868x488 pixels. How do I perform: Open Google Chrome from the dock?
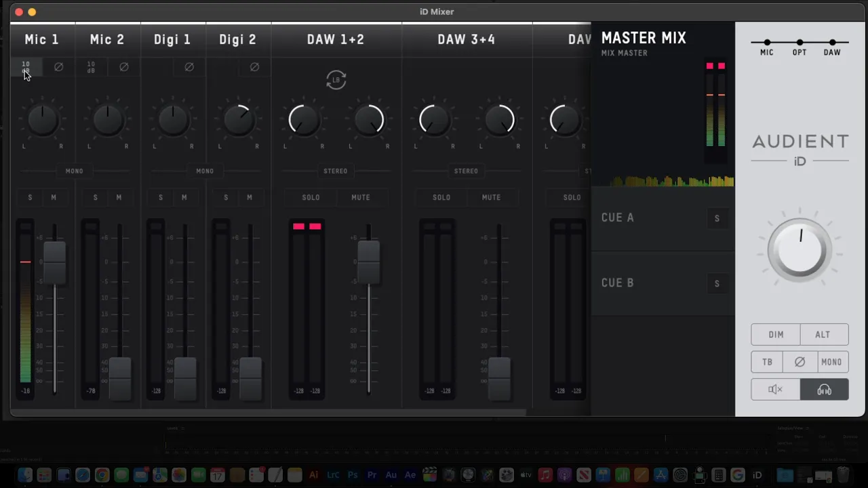click(x=102, y=475)
